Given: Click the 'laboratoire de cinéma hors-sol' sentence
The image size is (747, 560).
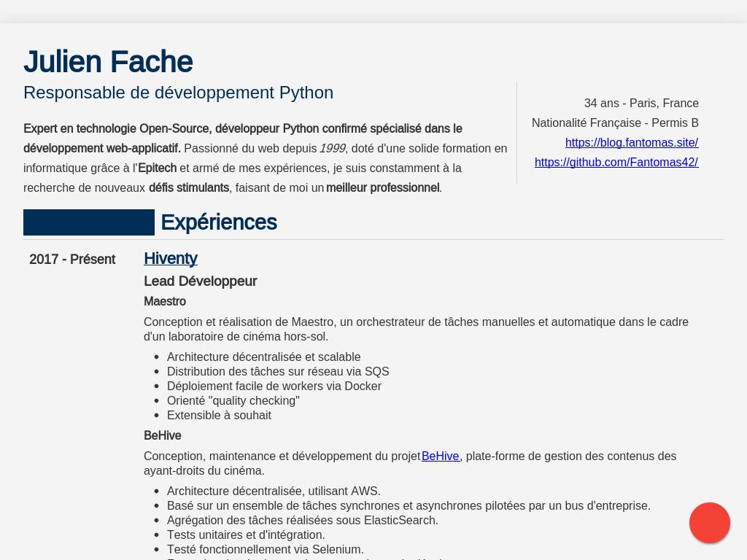Looking at the screenshot, I should 236,336.
